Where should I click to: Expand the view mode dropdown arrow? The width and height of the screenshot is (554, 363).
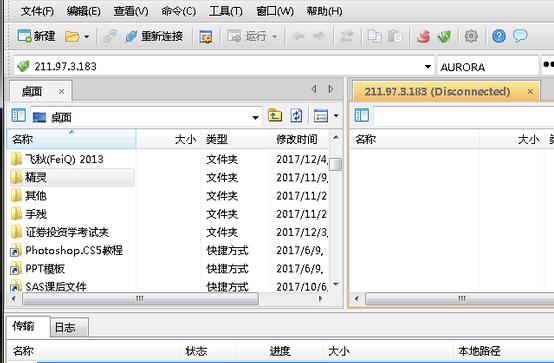pos(336,116)
